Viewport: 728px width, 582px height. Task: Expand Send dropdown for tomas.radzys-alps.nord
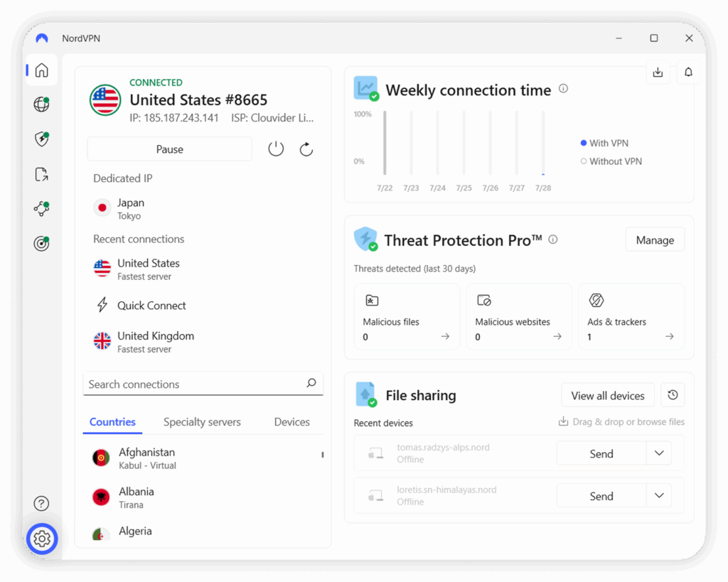coord(658,453)
